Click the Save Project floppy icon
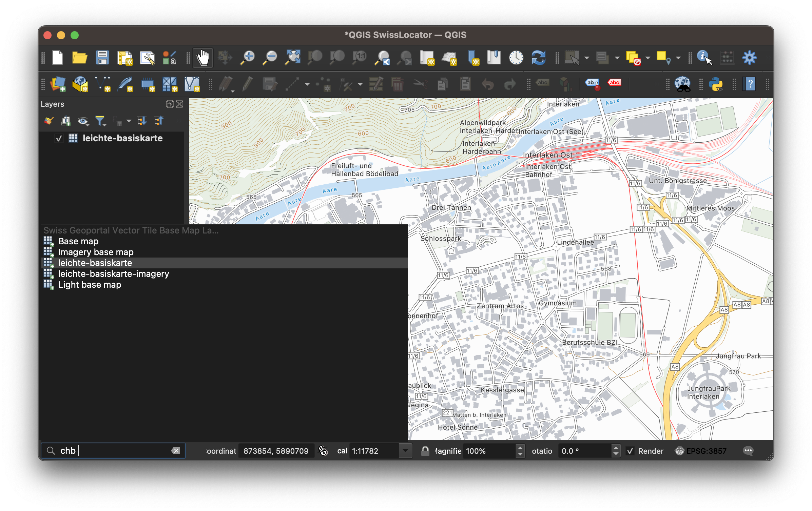Image resolution: width=812 pixels, height=511 pixels. (102, 58)
